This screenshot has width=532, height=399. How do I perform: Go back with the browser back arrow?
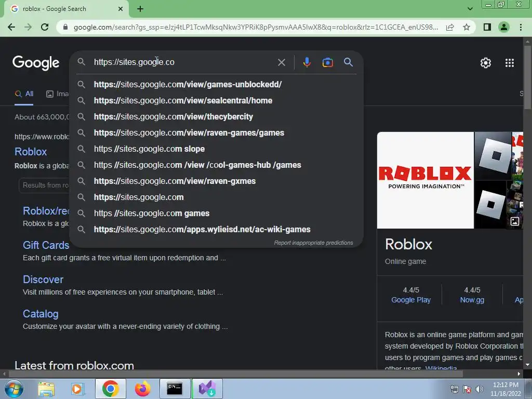(11, 27)
